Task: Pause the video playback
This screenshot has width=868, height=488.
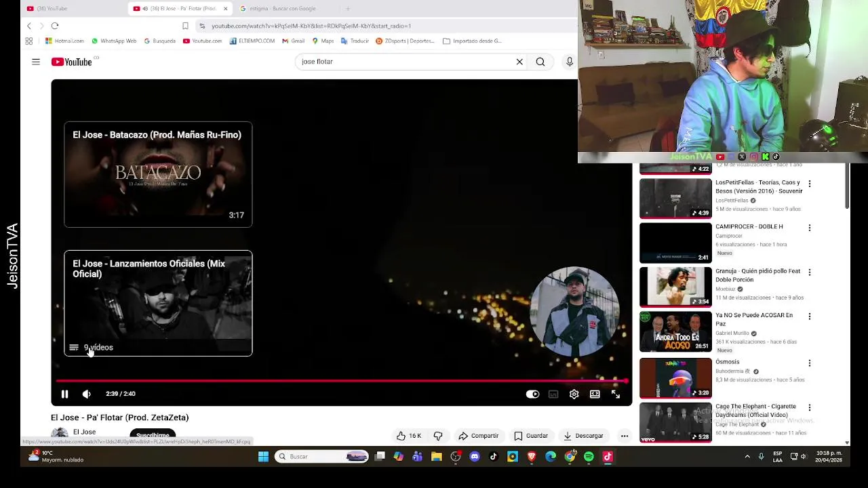Action: [x=64, y=394]
